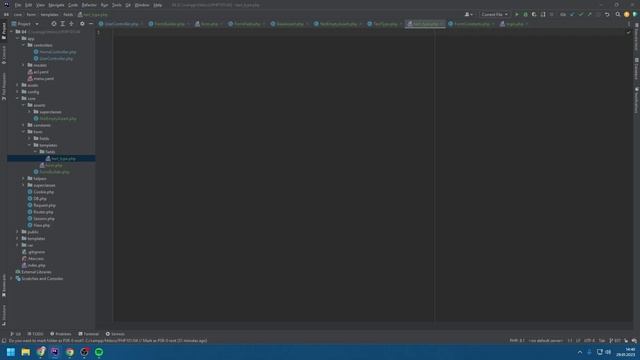Open the Tools menu
The width and height of the screenshot is (640, 360).
[x=117, y=5]
